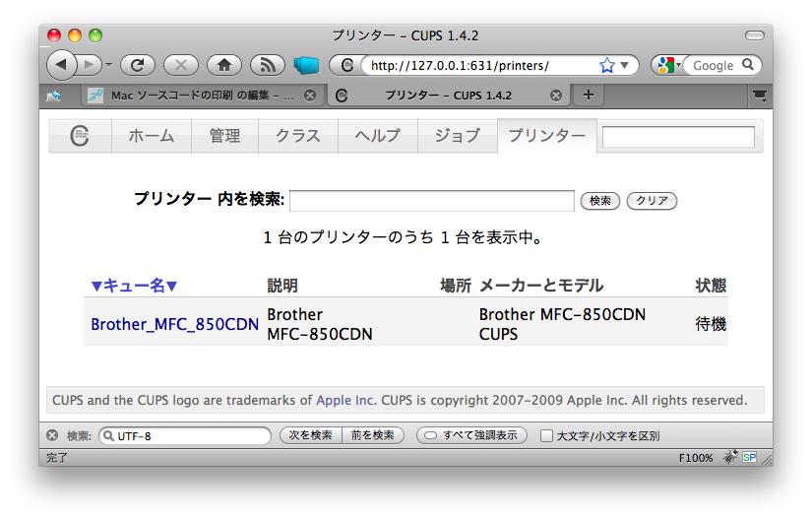Click the プリンター内を検索 text field
This screenshot has width=812, height=520.
(431, 201)
